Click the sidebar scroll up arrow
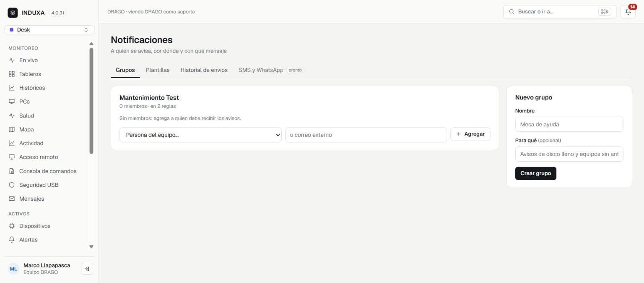Screen dimensions: 644x283 [x=91, y=44]
